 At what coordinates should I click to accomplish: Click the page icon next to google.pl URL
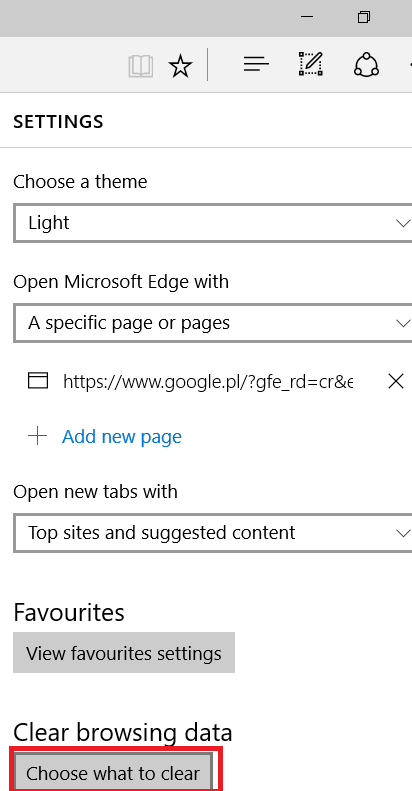(x=38, y=381)
